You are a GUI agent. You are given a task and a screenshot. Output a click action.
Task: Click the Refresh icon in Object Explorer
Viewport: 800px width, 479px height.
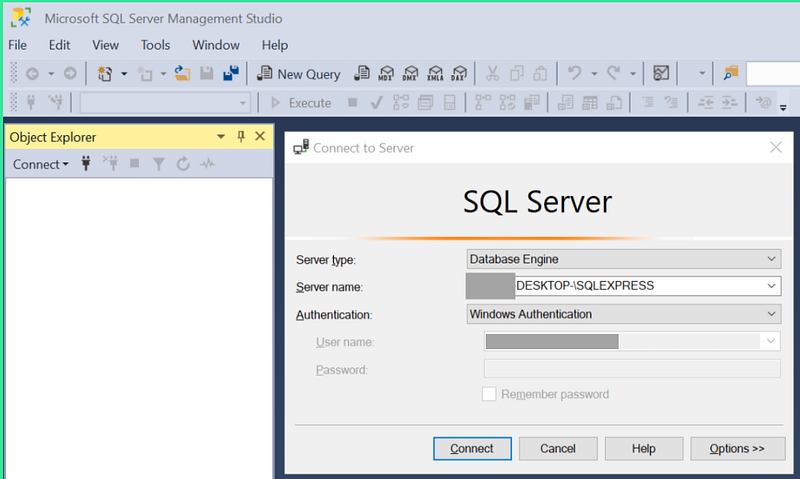(183, 164)
